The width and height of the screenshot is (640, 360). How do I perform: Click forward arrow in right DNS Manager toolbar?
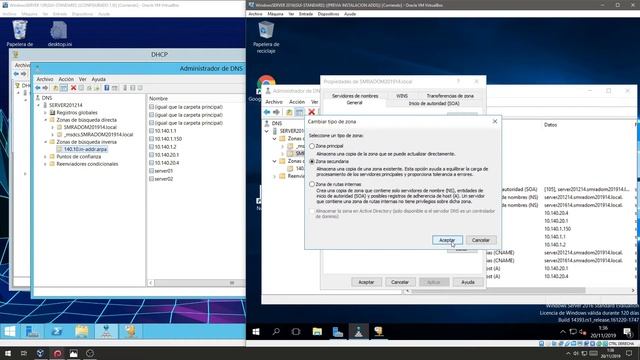coord(276,112)
